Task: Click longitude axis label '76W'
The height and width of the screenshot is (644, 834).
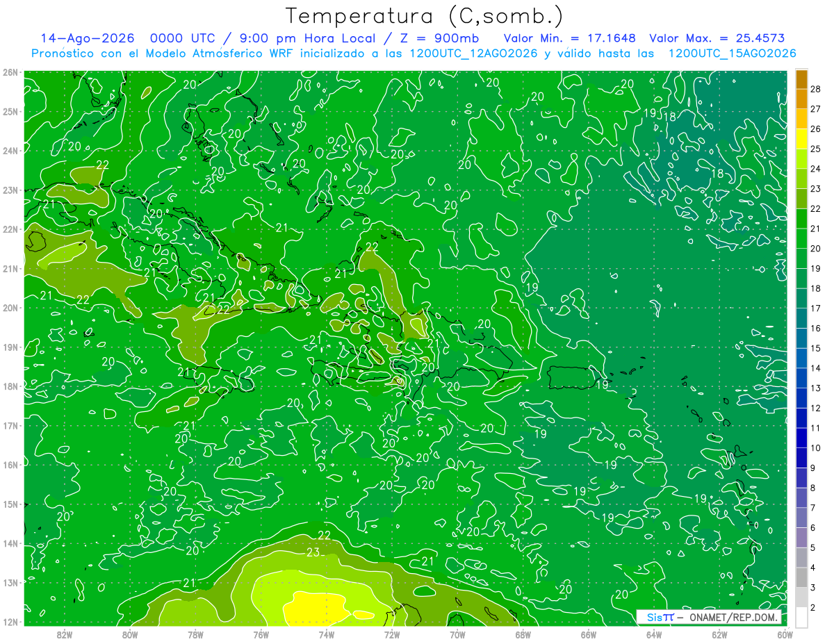Action: click(x=261, y=634)
